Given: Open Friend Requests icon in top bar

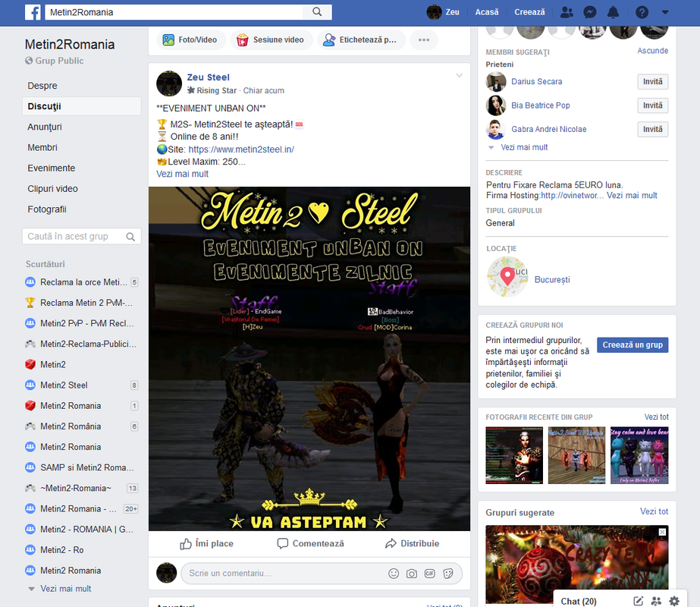Looking at the screenshot, I should click(x=567, y=12).
